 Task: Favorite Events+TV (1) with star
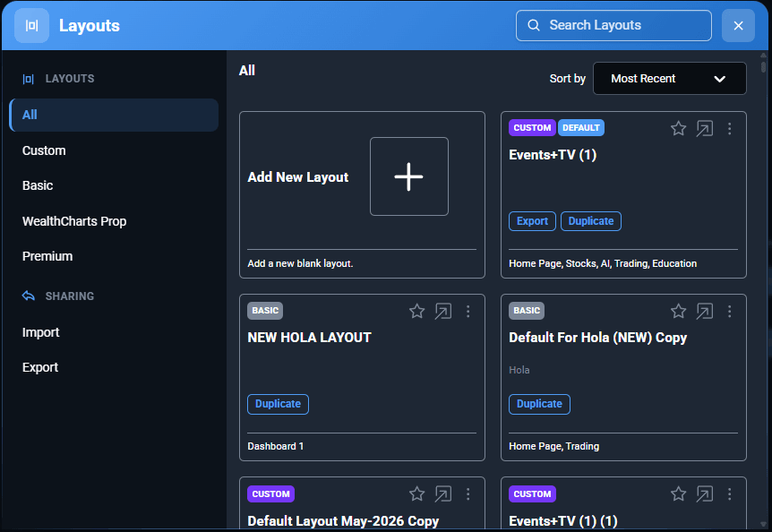pos(678,128)
